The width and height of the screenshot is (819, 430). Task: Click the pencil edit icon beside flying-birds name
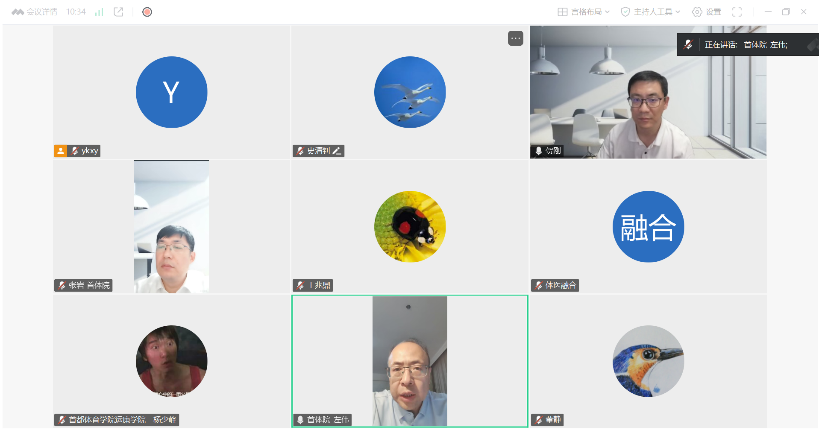click(337, 151)
